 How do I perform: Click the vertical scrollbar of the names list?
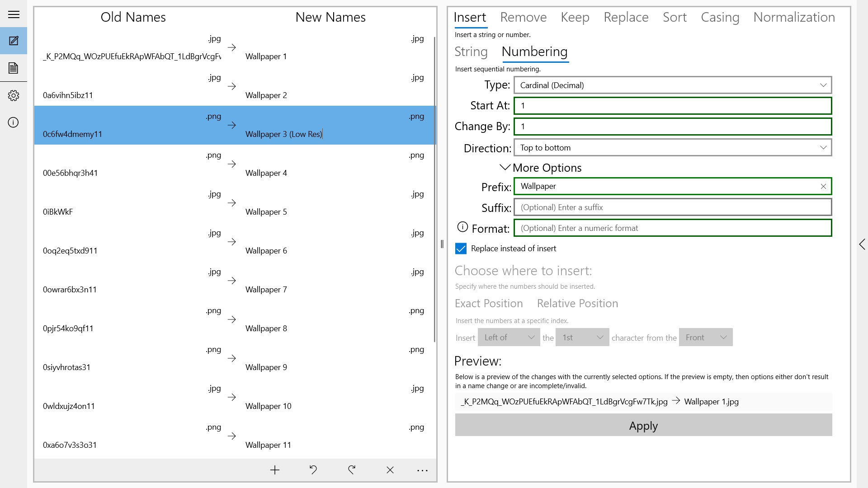point(434,190)
